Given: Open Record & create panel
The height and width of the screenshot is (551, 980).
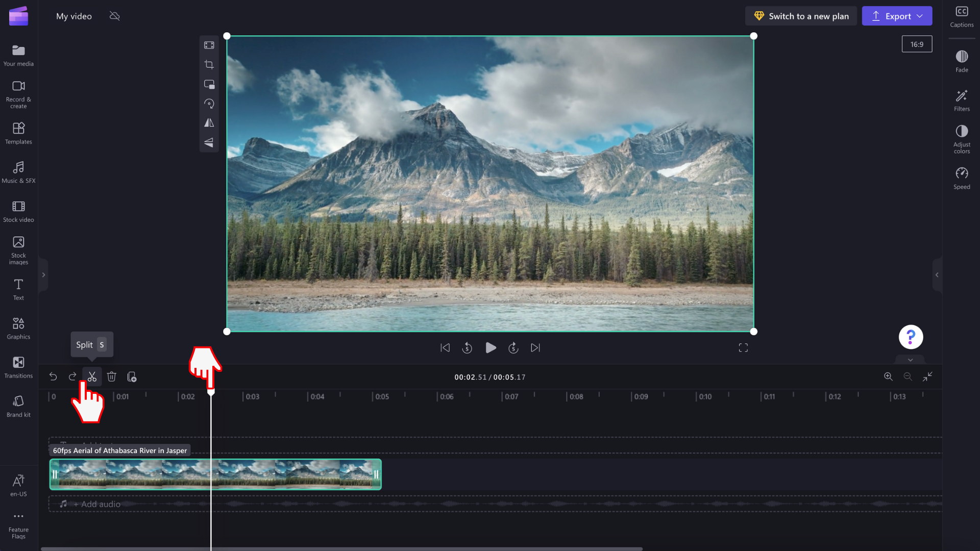Looking at the screenshot, I should 18,94.
